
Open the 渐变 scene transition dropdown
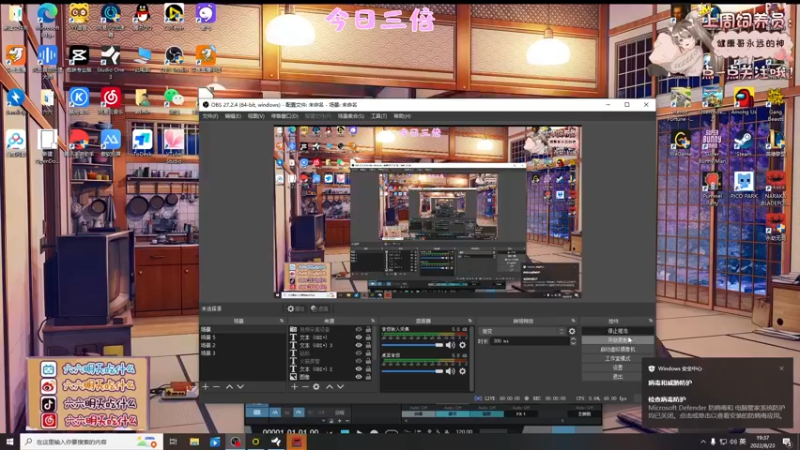(x=522, y=331)
